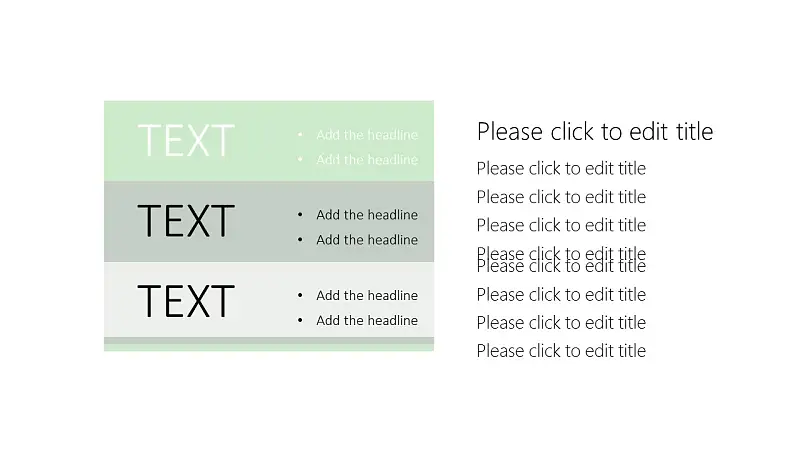Image resolution: width=800 pixels, height=450 pixels.
Task: Click first 'Add the headline' in gray band
Action: pyautogui.click(x=367, y=215)
